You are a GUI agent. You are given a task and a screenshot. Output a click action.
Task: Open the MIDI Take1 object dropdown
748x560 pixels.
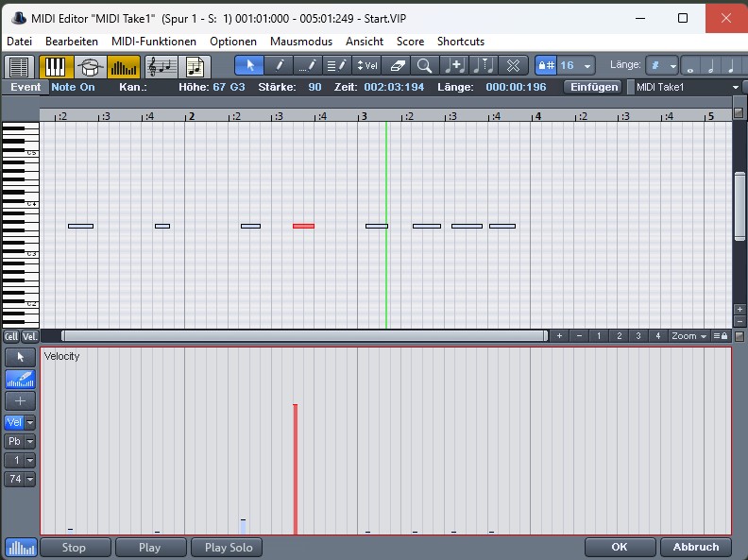735,87
